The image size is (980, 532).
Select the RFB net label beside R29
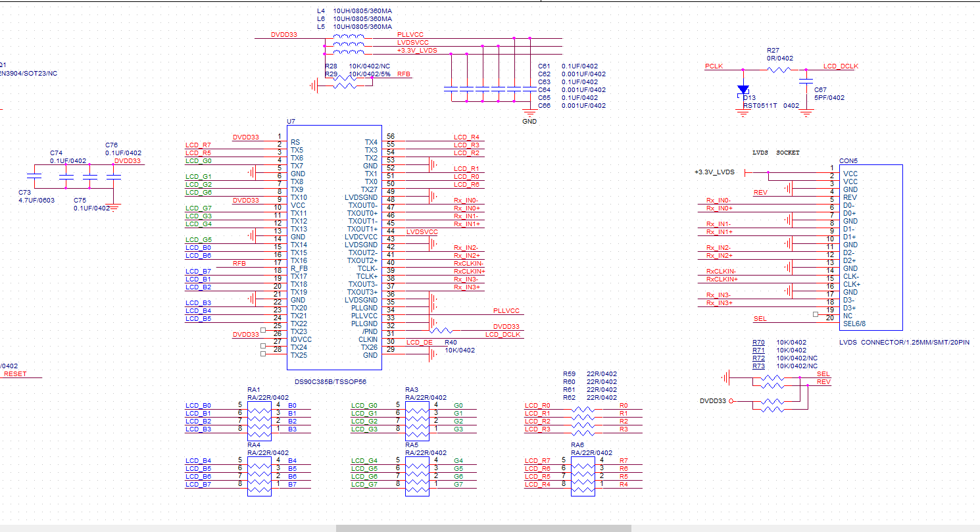coord(404,74)
